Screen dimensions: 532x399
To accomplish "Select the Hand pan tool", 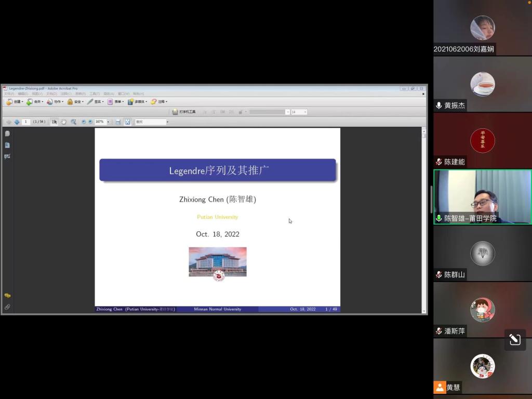I will (63, 122).
